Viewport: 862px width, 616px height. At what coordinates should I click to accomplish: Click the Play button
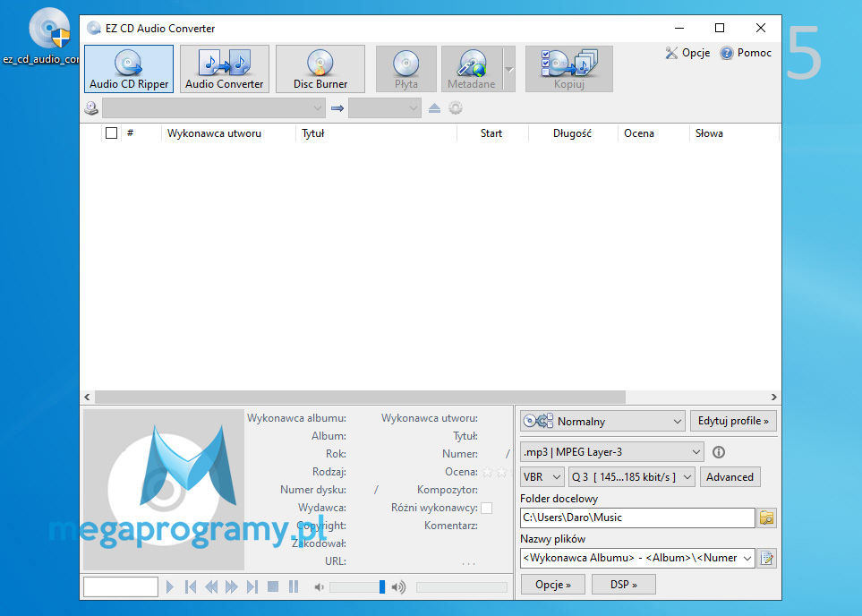click(x=170, y=586)
